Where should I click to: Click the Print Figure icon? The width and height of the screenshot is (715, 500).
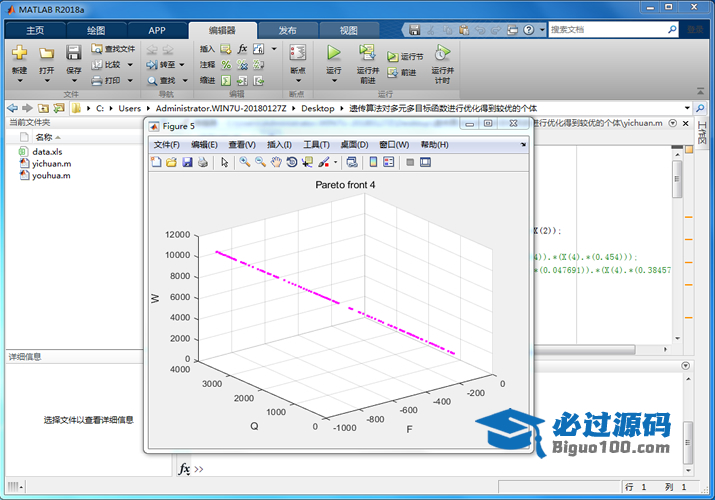point(203,162)
